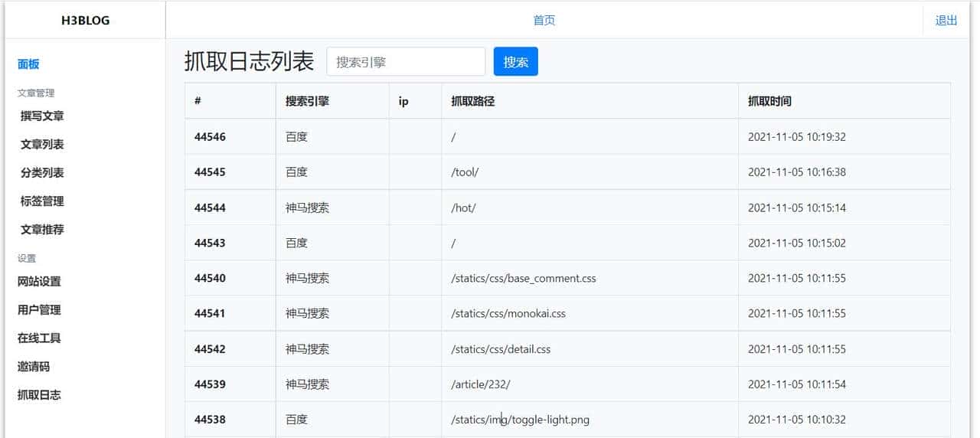Image resolution: width=980 pixels, height=438 pixels.
Task: Open 邀请码 sidebar entry
Action: (34, 367)
